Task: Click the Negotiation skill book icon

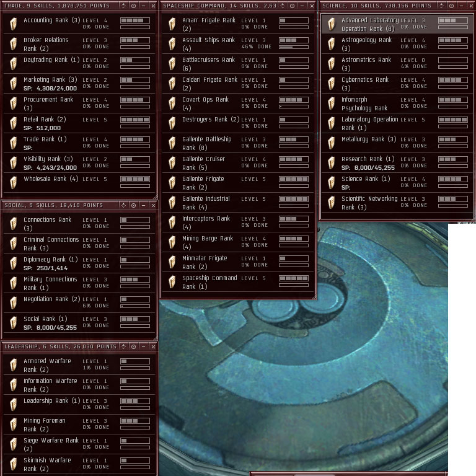Action: [13, 302]
